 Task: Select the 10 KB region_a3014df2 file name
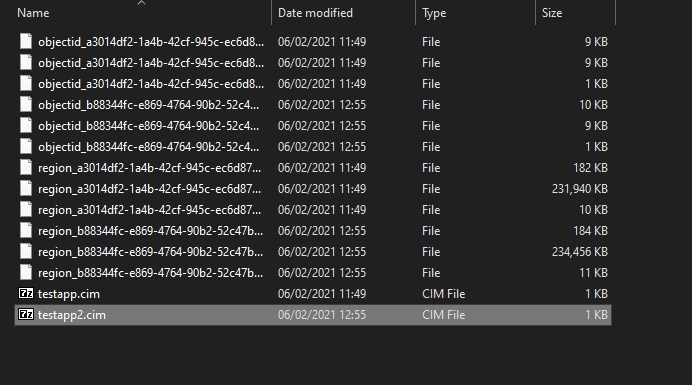click(x=149, y=210)
